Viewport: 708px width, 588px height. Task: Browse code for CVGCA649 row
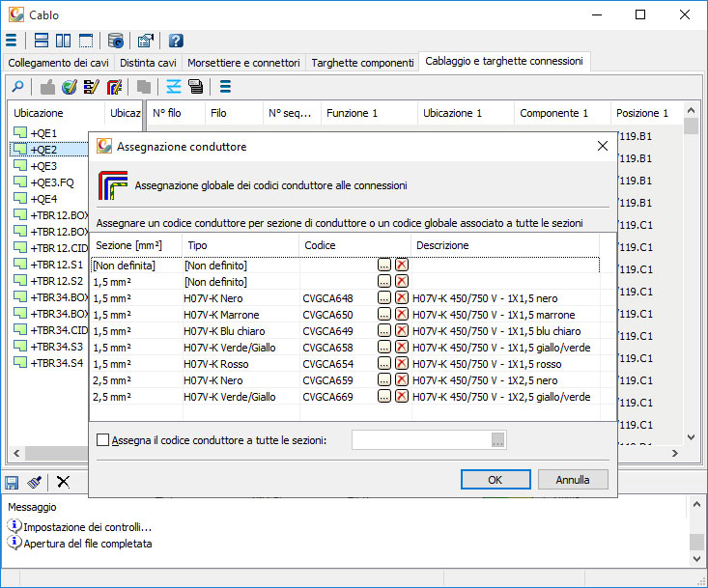coord(384,331)
